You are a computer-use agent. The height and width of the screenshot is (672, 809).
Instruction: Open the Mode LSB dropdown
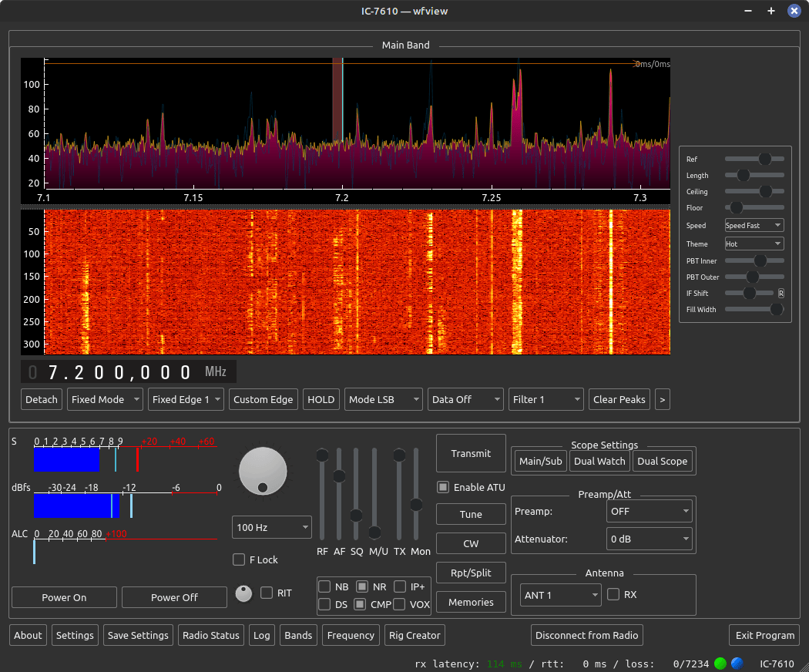(384, 399)
